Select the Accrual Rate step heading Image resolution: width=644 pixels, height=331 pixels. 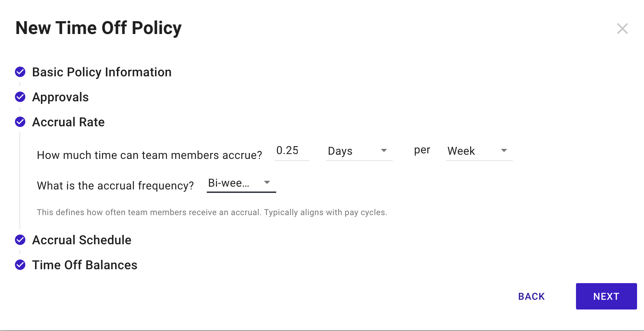[x=68, y=122]
